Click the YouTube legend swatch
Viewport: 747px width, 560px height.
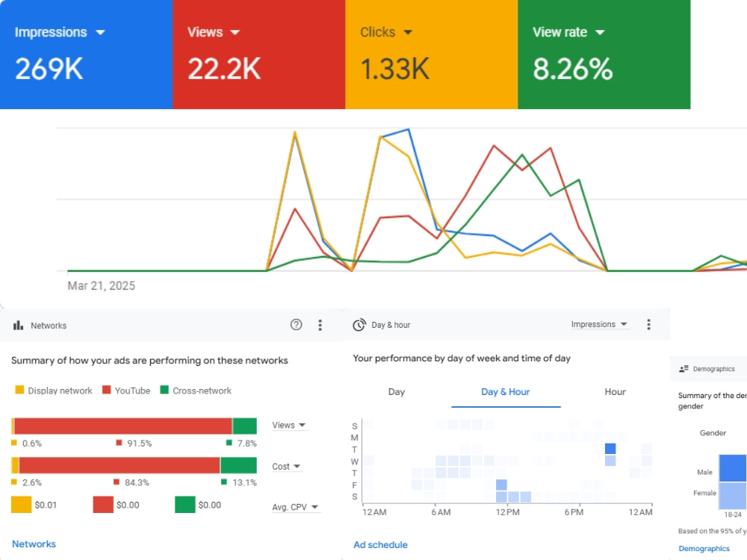[107, 390]
